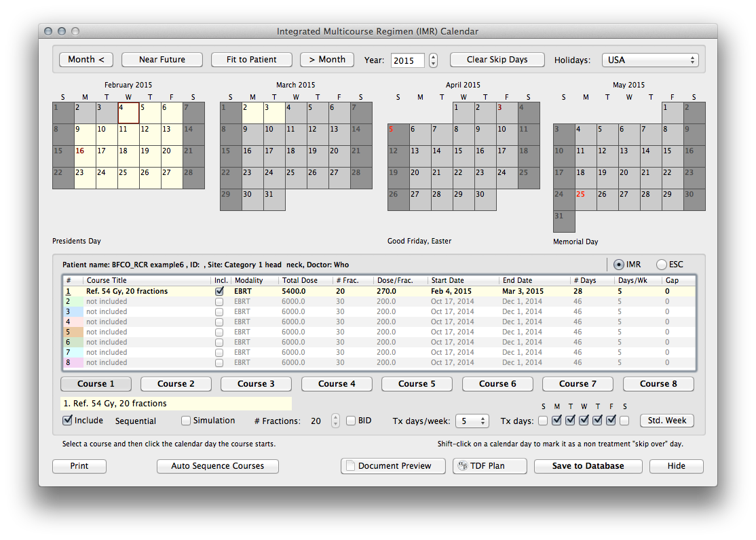
Task: Go to previous month with Month < button
Action: coord(86,60)
